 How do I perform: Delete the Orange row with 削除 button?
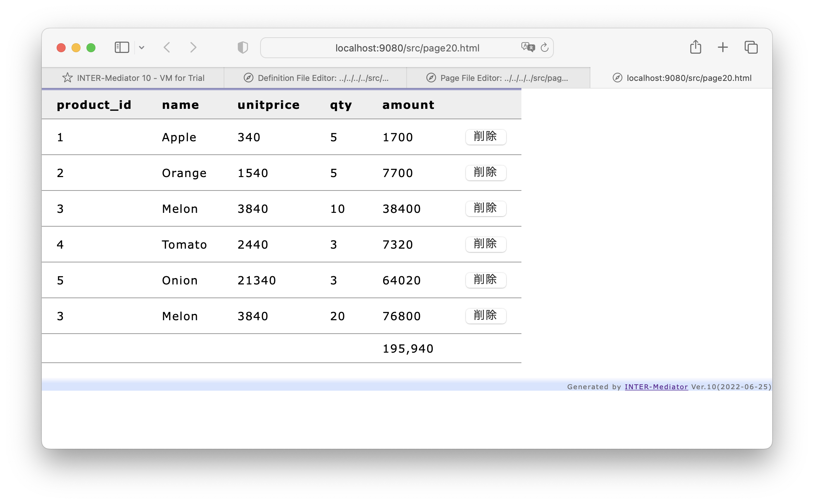tap(486, 173)
